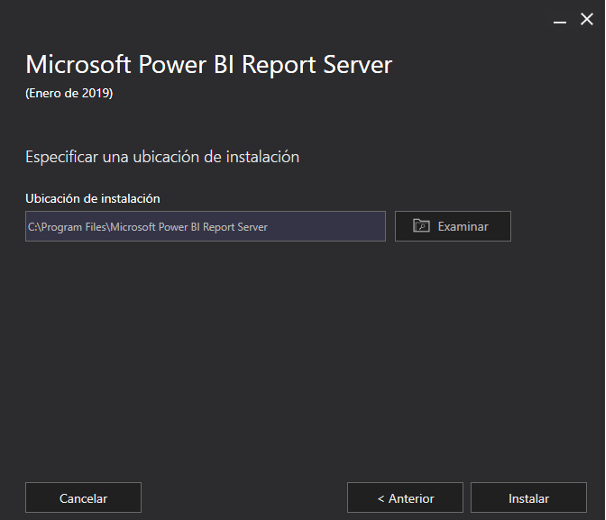Go back with the Anterior button
Image resolution: width=606 pixels, height=520 pixels.
[405, 498]
